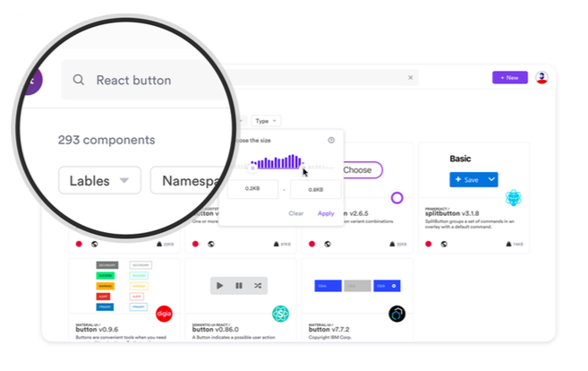Click the play icon in button preview
Viewport: 588px width, 371px height.
221,286
